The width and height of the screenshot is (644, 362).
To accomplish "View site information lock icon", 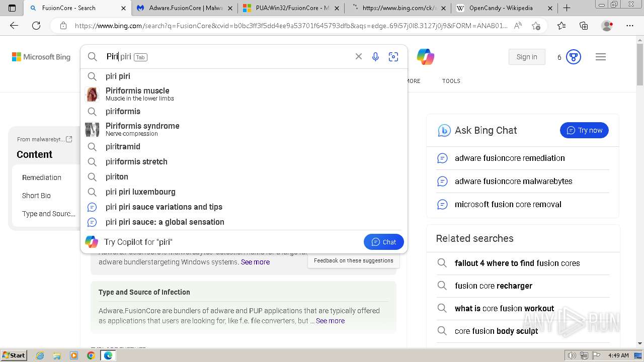I will tap(63, 26).
